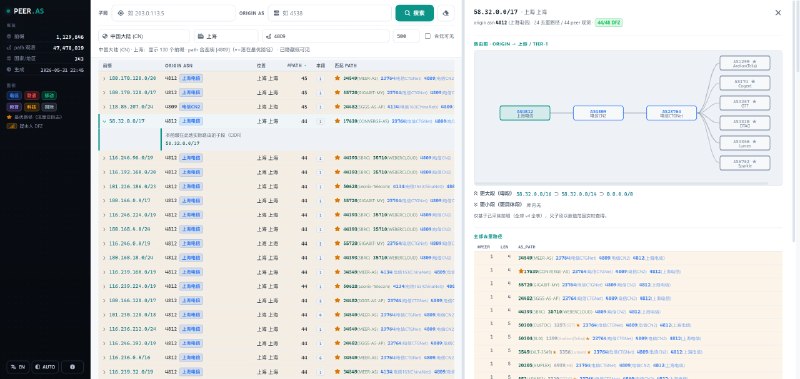
Task: Open the 上海 city selector
Action: 226,36
